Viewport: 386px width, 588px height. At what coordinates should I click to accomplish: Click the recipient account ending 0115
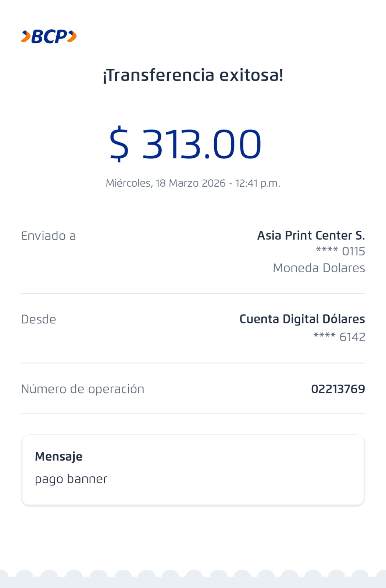coord(340,251)
